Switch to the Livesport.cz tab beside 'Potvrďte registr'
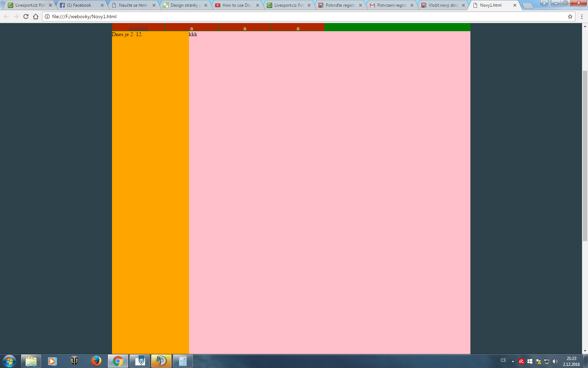 [x=288, y=5]
